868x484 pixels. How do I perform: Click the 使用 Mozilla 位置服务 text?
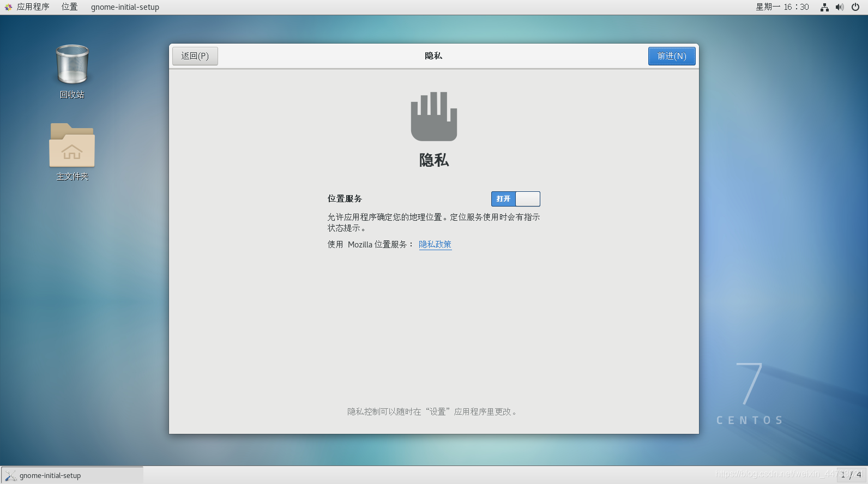coord(371,244)
